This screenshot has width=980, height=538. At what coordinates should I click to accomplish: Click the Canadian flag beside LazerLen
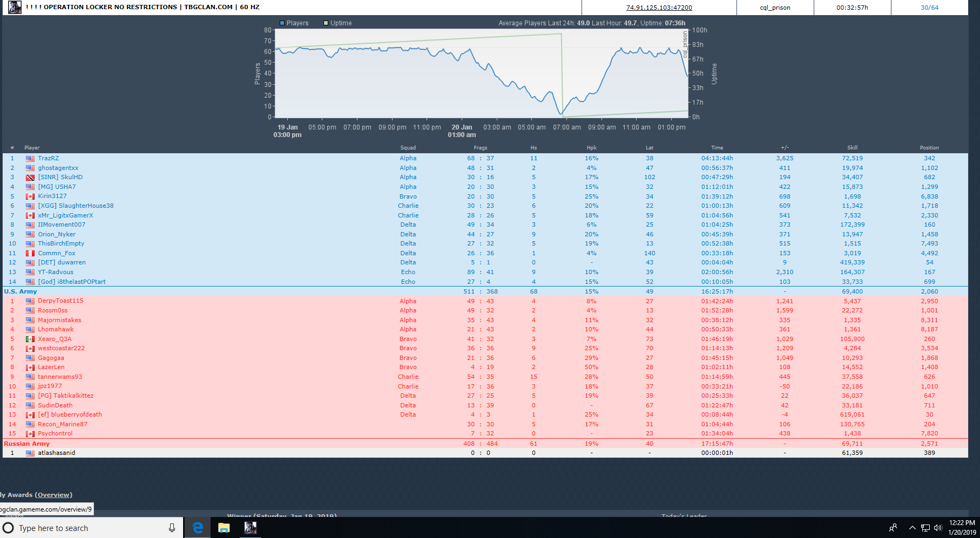(30, 367)
